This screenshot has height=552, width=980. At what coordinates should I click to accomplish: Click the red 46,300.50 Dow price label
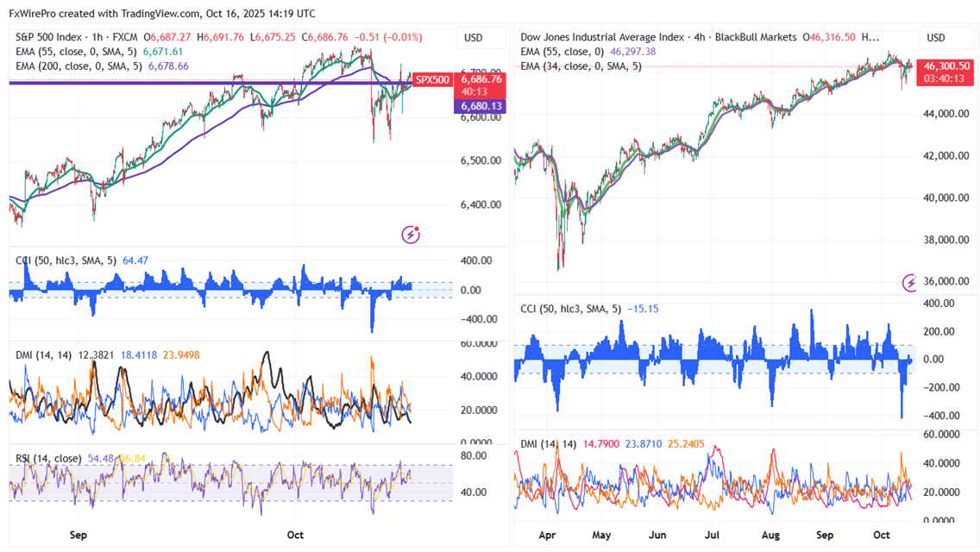click(x=945, y=66)
